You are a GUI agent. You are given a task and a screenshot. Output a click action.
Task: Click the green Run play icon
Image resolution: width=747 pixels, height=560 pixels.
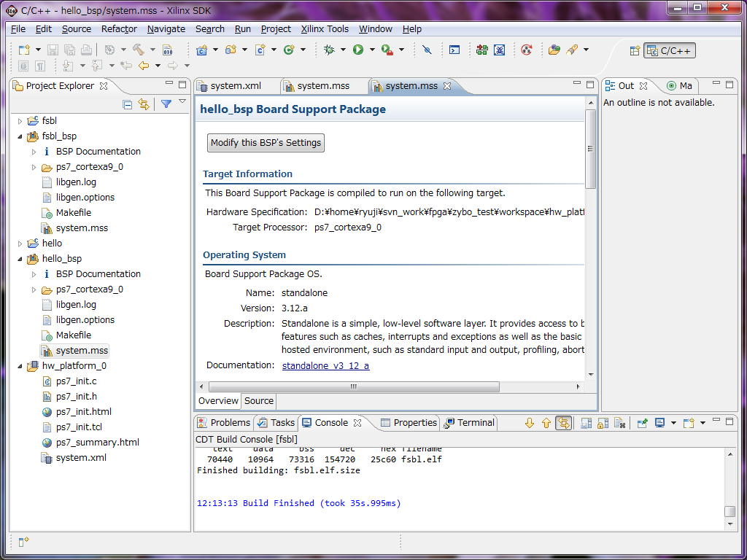click(358, 50)
